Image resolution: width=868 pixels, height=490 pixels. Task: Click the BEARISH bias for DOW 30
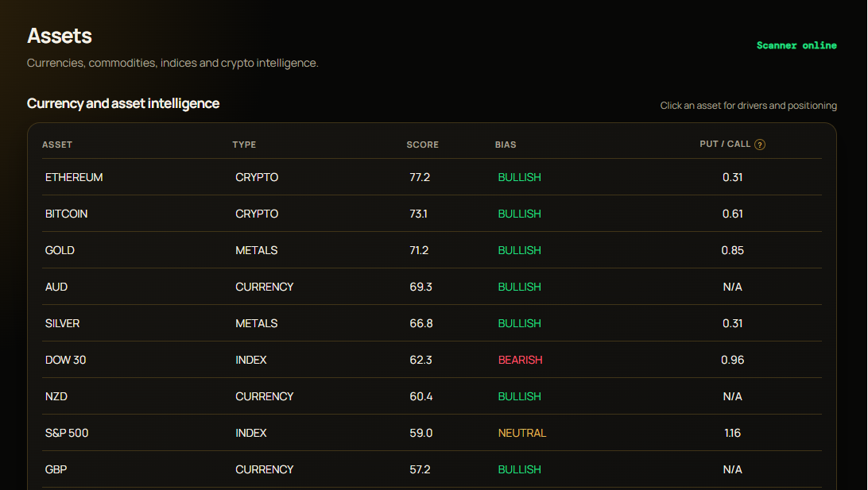(x=521, y=360)
